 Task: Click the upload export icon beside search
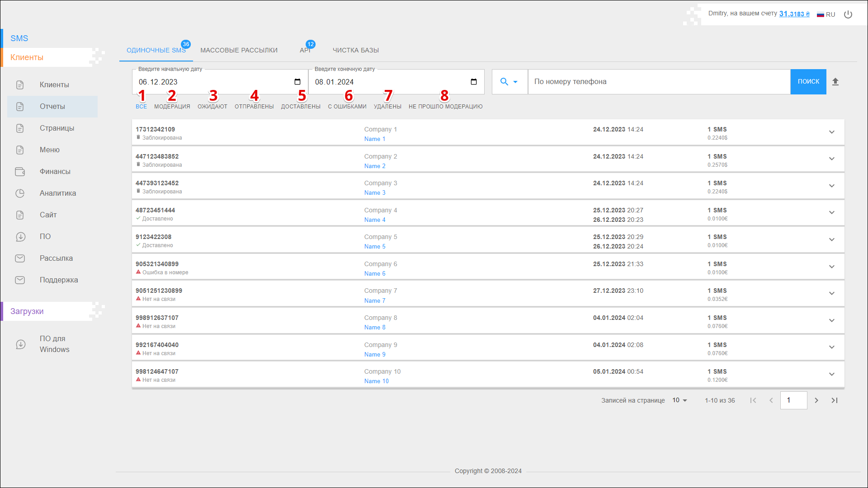coord(835,82)
